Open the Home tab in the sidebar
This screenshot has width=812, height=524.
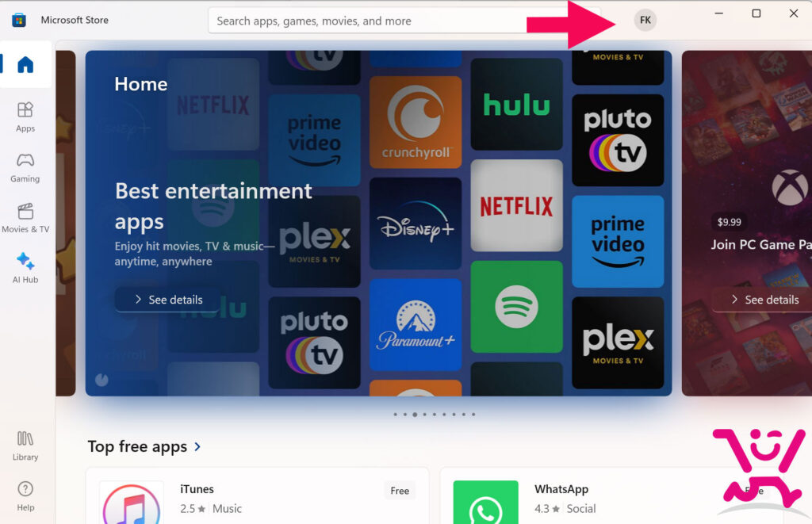(25, 65)
